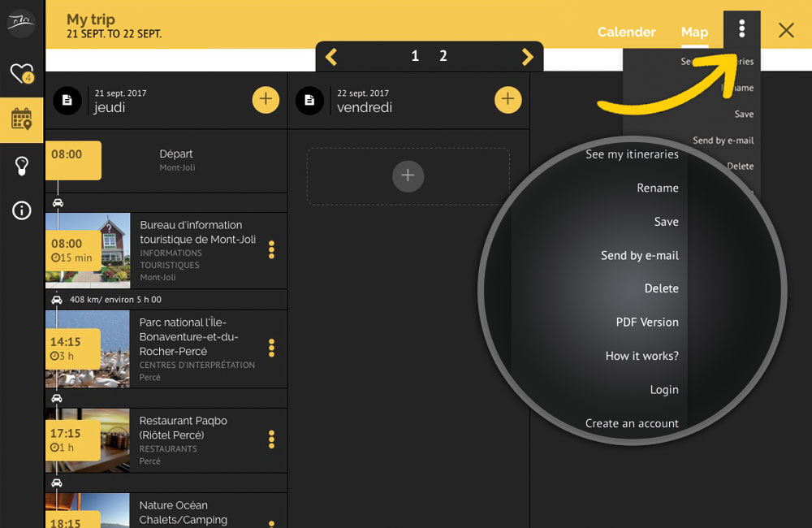Screen dimensions: 812x528
Task: Open the note icon for vendredi
Action: (x=309, y=100)
